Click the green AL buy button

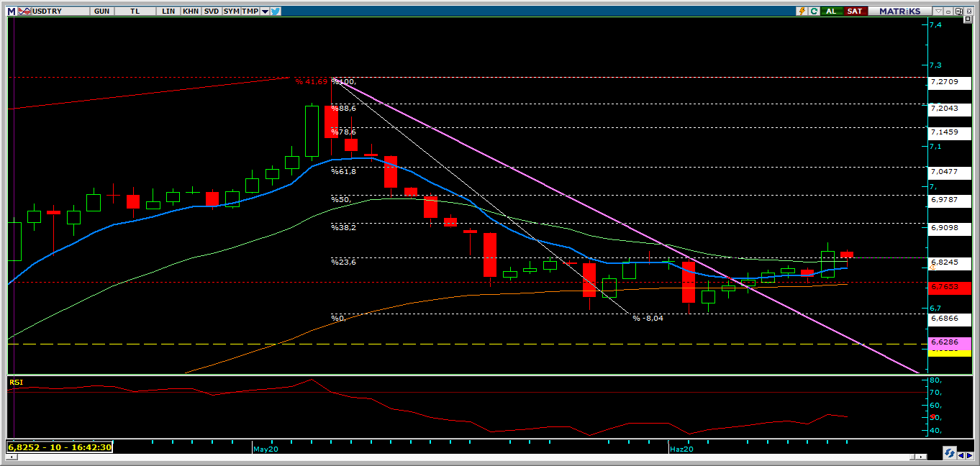coord(832,11)
